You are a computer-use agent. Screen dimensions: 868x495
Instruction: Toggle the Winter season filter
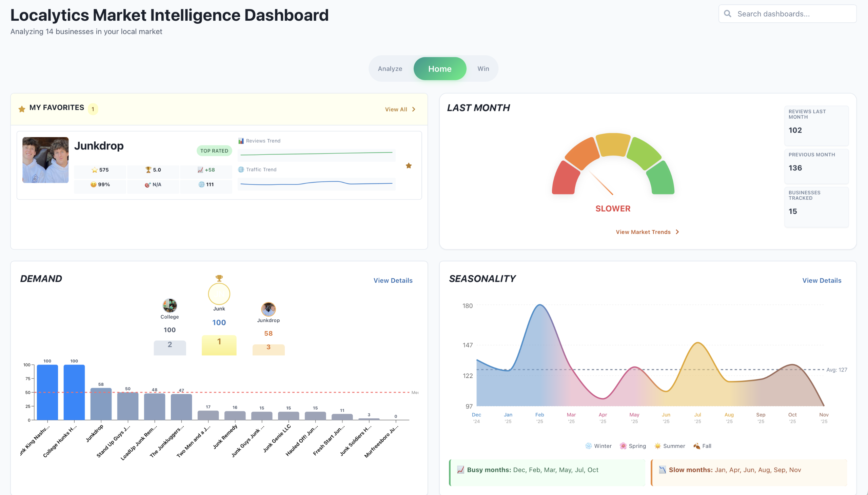(598, 446)
